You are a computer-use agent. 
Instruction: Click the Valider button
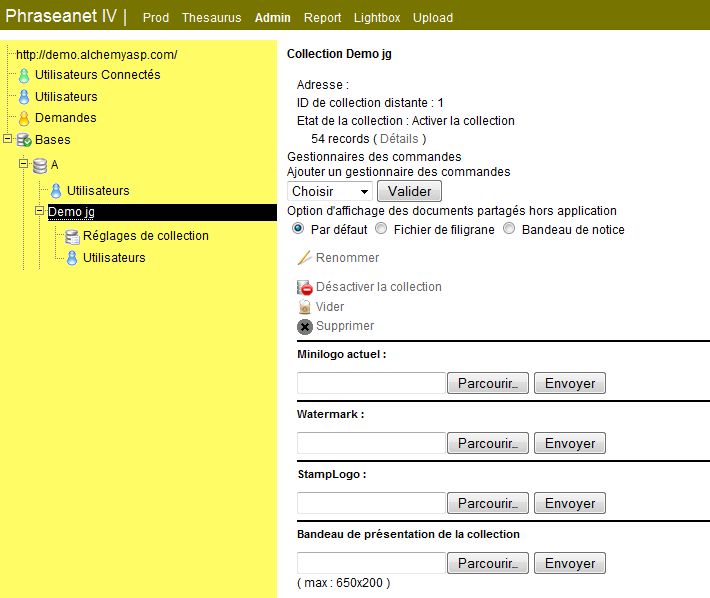[x=409, y=191]
